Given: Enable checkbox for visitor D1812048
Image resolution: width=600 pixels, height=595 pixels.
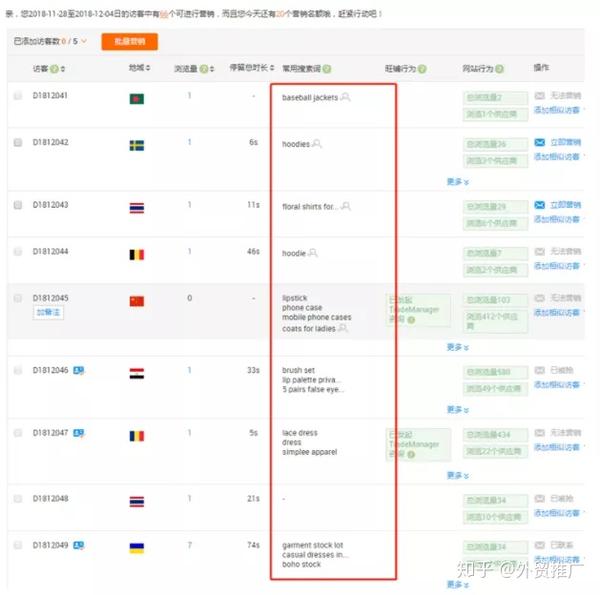Looking at the screenshot, I should [18, 499].
